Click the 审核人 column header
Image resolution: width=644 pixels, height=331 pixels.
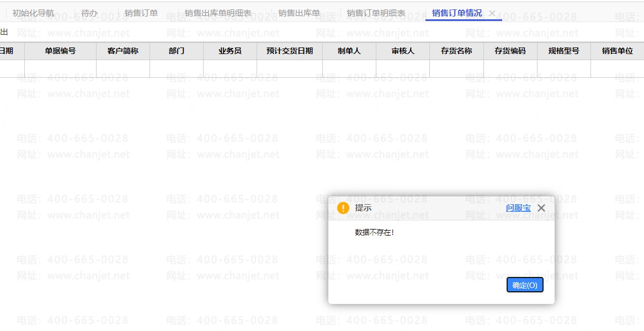(403, 51)
